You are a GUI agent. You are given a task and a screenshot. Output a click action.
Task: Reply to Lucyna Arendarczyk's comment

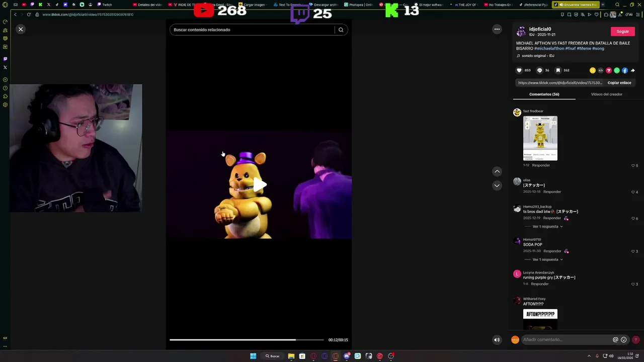tap(540, 284)
